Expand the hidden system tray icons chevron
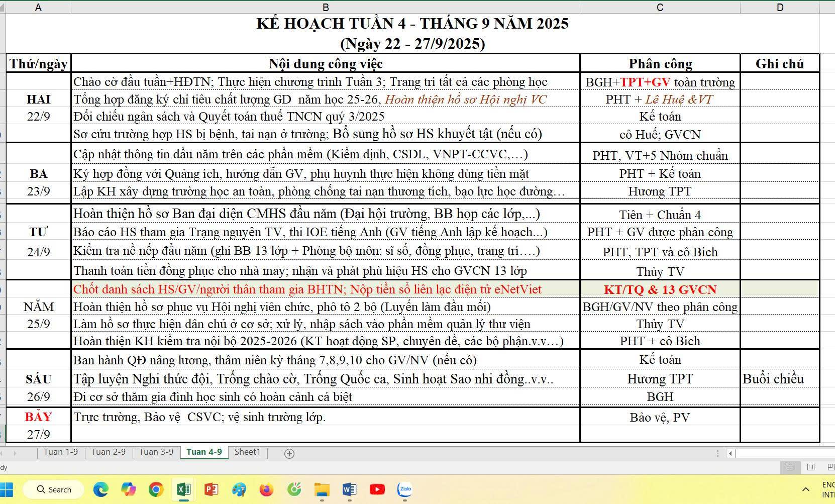The image size is (835, 504). click(806, 489)
